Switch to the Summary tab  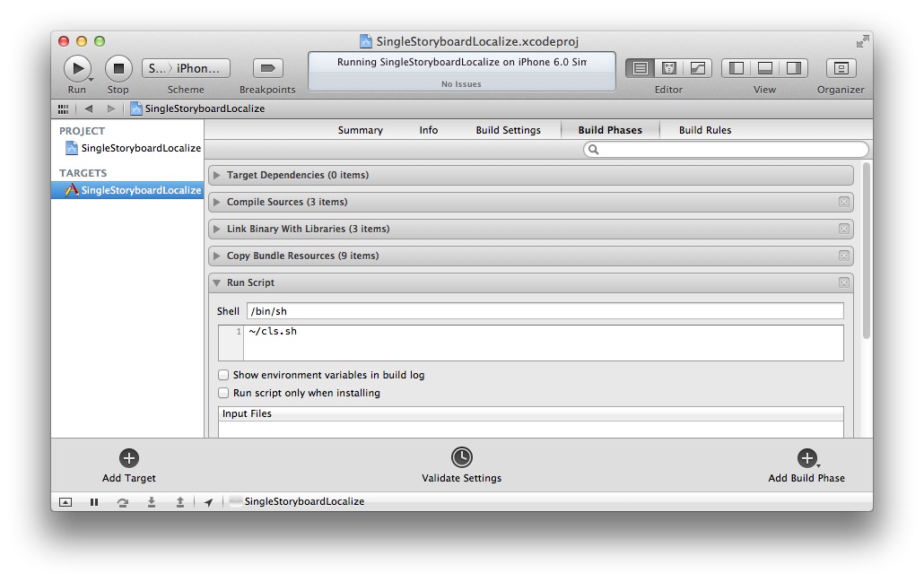click(360, 130)
